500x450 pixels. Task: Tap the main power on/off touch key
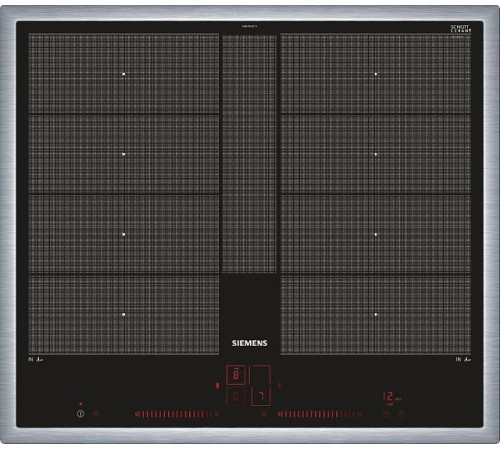click(x=80, y=414)
